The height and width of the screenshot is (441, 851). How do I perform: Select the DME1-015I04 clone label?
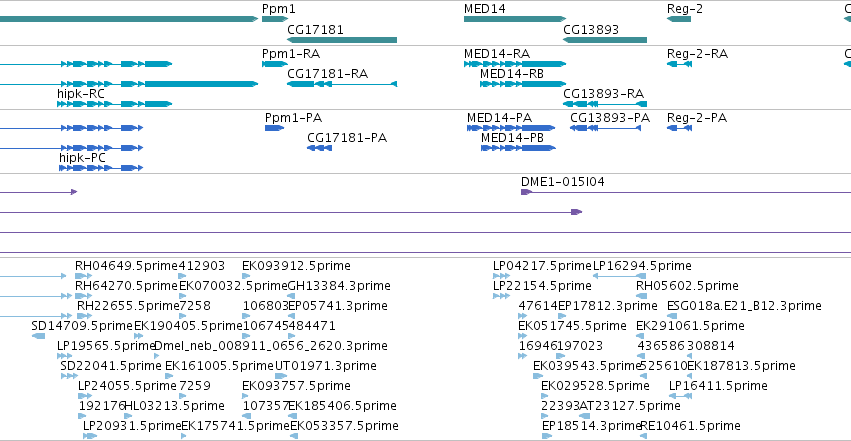coord(563,182)
